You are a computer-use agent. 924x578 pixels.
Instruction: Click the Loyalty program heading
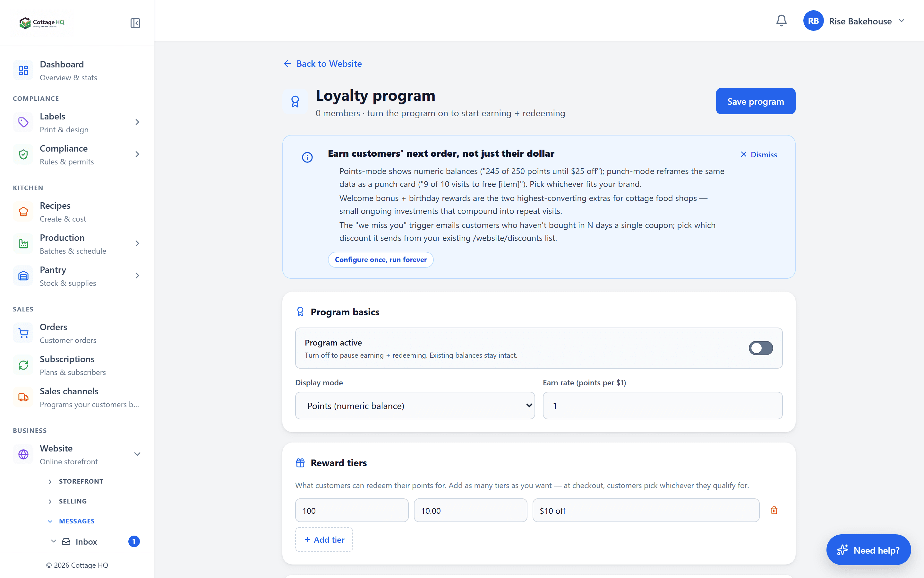[x=375, y=96]
